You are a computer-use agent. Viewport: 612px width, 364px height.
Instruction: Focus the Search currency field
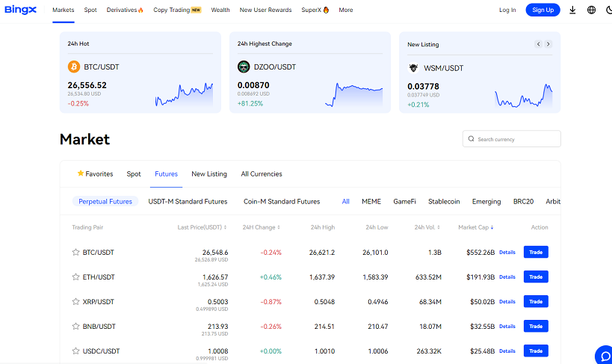pyautogui.click(x=512, y=138)
